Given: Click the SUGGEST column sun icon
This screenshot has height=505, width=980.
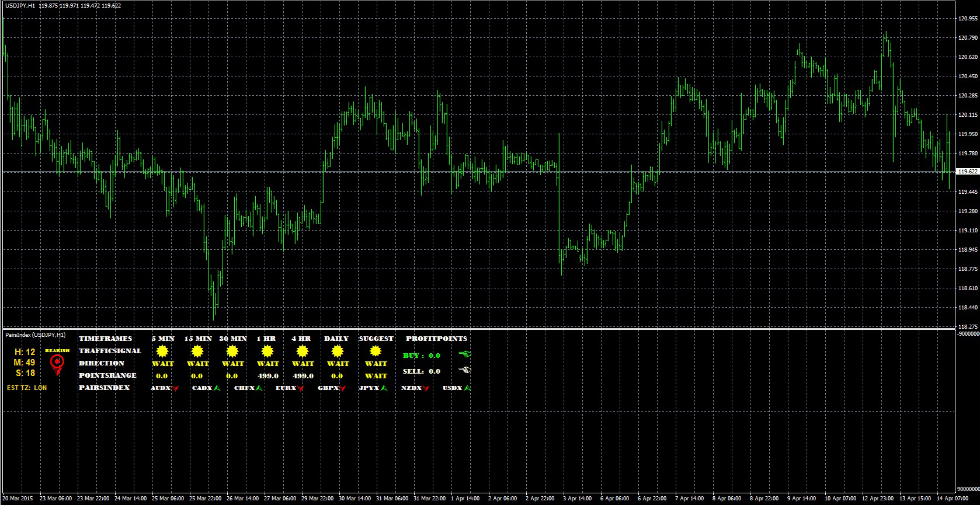Looking at the screenshot, I should coord(376,351).
